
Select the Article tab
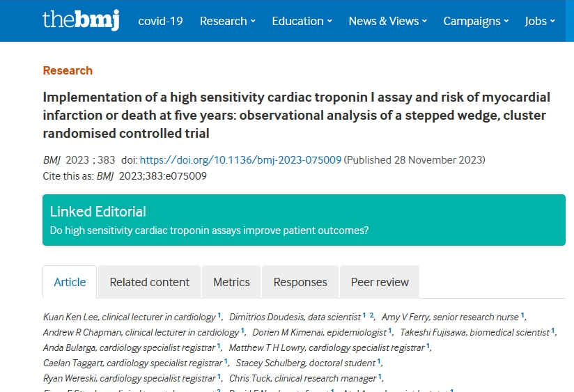[x=70, y=282]
